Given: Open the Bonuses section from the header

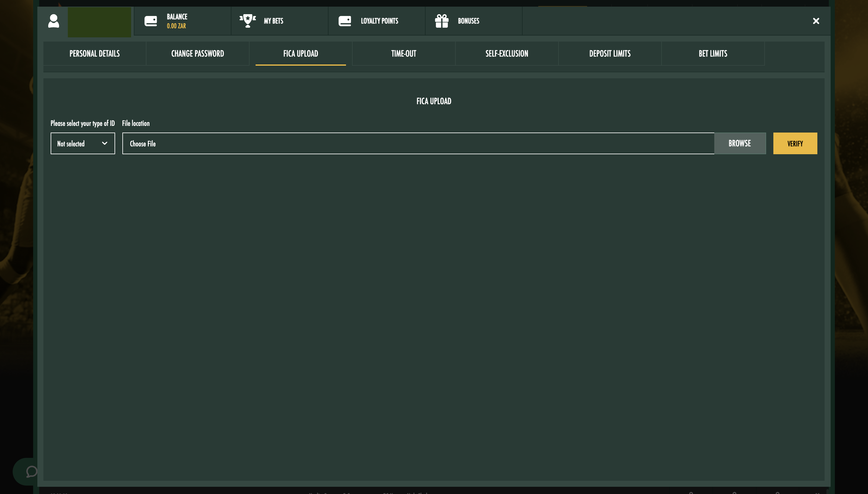Looking at the screenshot, I should point(468,21).
